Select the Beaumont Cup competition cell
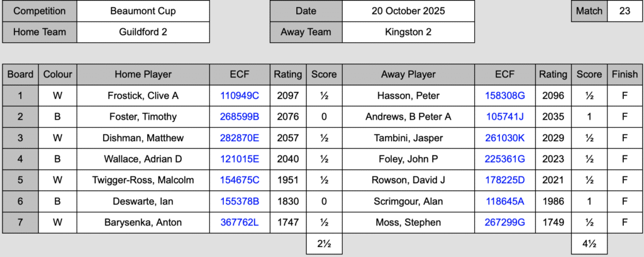 143,11
